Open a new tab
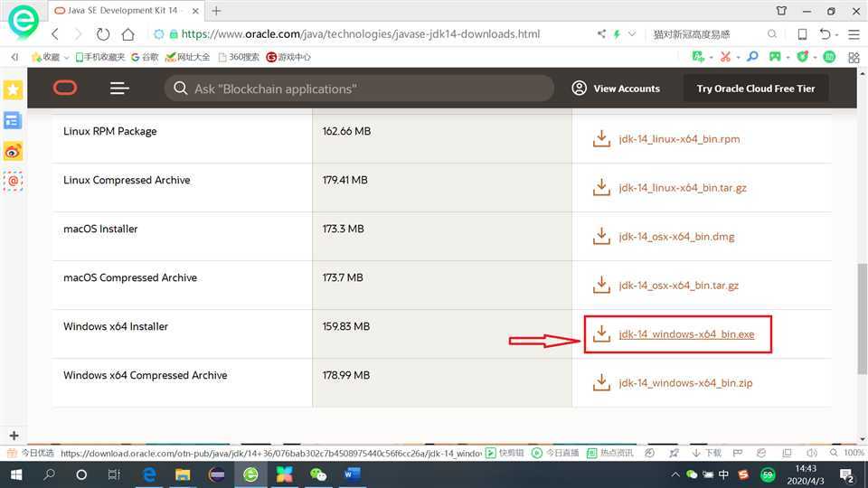The height and width of the screenshot is (488, 868). pyautogui.click(x=216, y=11)
